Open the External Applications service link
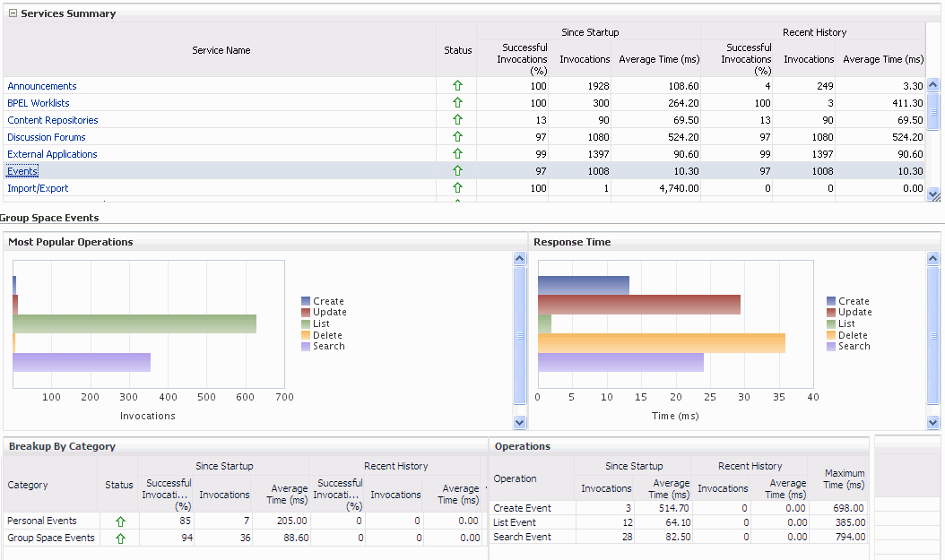The height and width of the screenshot is (560, 945). pos(52,154)
